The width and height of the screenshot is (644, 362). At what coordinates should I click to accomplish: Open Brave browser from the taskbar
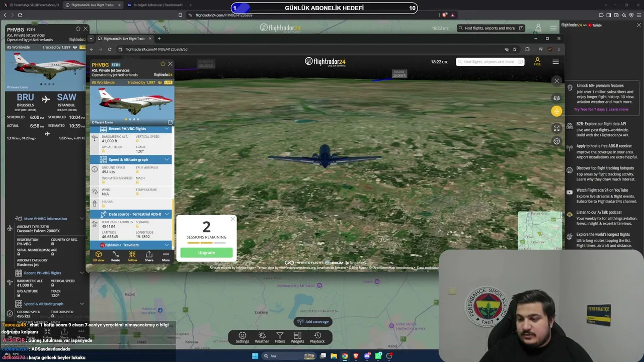coord(356,356)
